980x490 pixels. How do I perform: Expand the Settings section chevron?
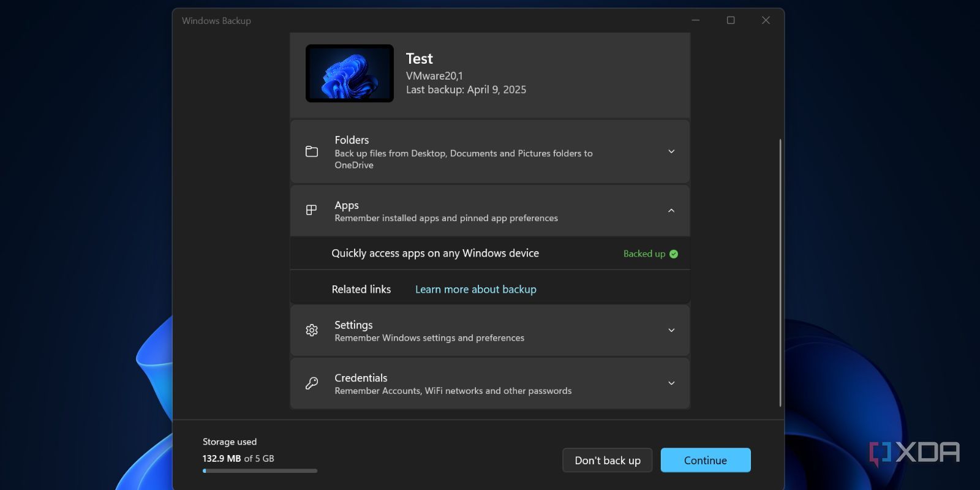671,330
